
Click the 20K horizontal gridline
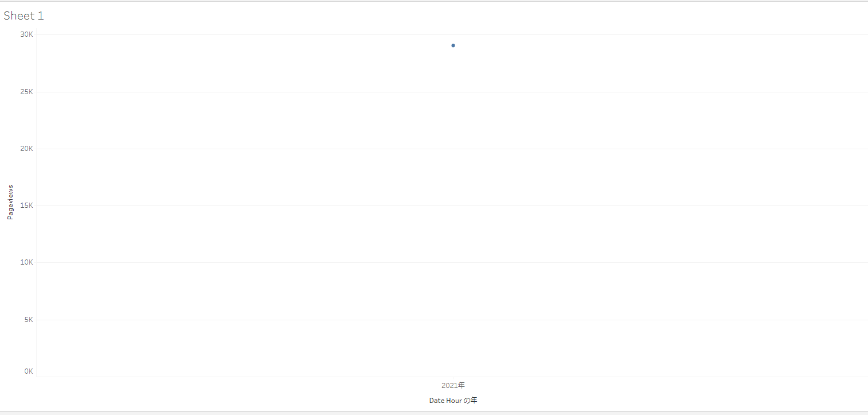(x=452, y=149)
